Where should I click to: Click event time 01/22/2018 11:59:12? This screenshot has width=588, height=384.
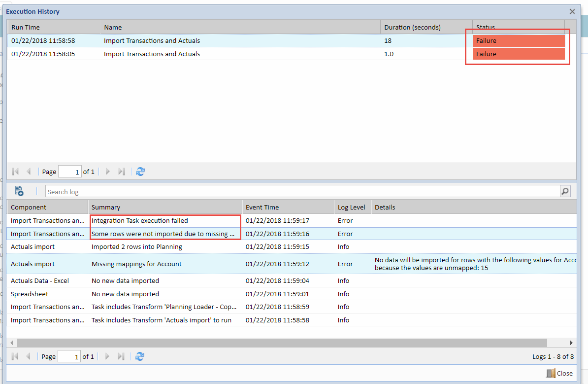[x=277, y=264]
